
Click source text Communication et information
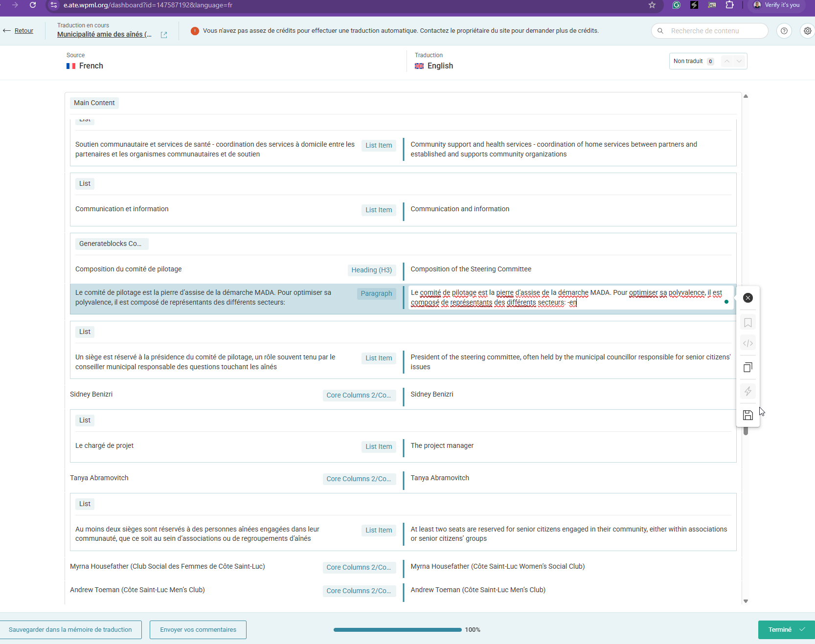point(122,209)
